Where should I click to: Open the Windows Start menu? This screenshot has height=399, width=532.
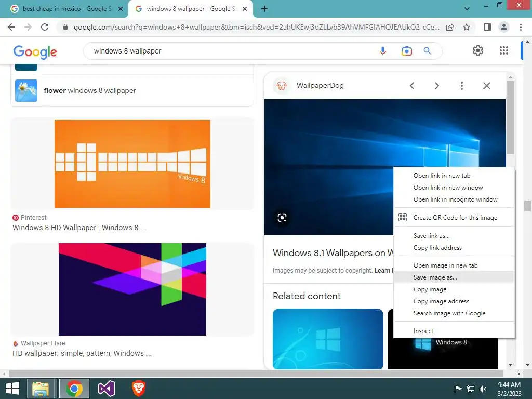pos(12,389)
